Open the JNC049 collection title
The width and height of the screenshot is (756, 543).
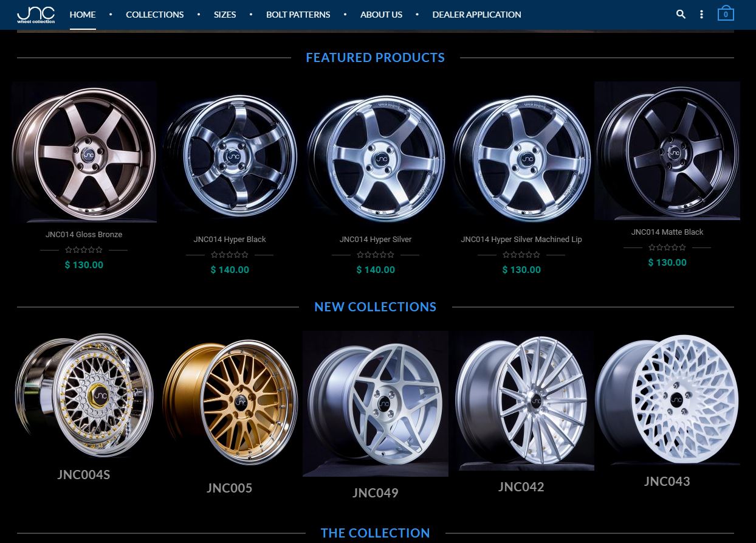(376, 493)
